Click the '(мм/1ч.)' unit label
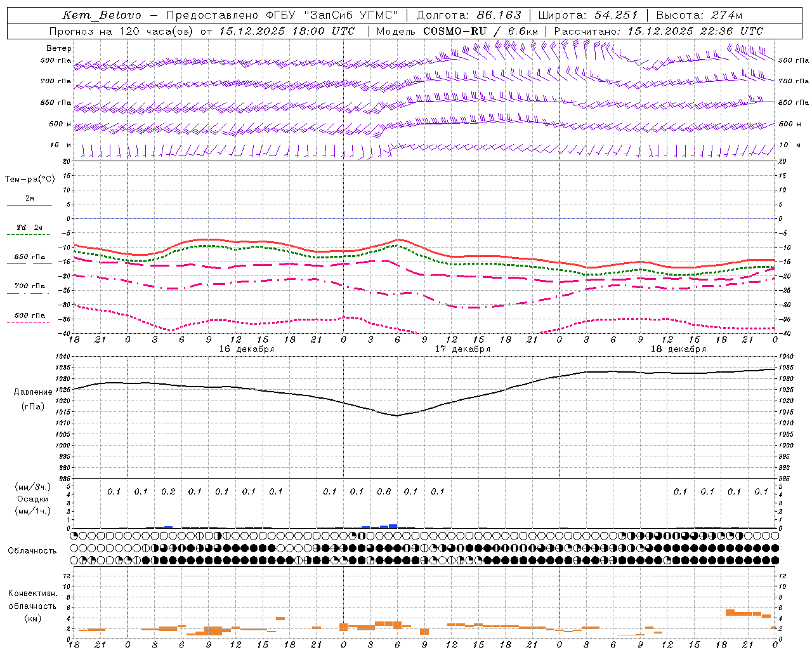Image resolution: width=812 pixels, height=650 pixels. tap(33, 511)
